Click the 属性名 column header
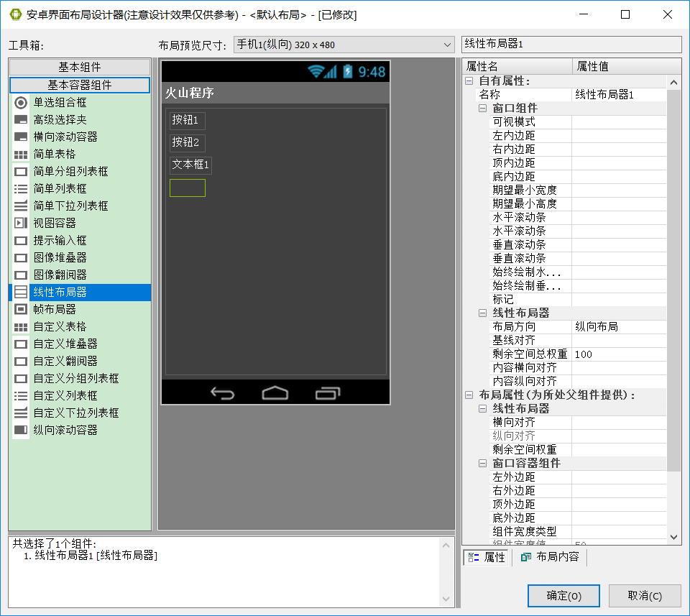Image resolution: width=690 pixels, height=616 pixels. 517,66
